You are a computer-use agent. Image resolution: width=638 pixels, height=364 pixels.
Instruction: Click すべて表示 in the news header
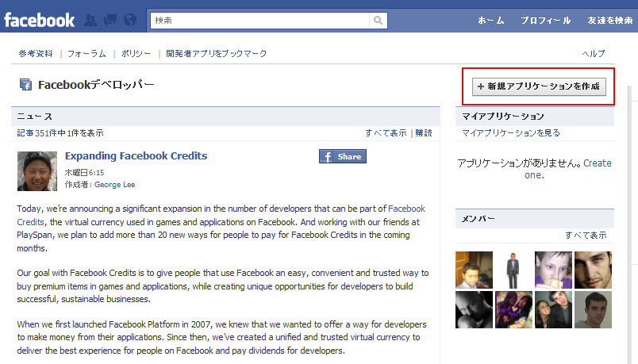(386, 133)
